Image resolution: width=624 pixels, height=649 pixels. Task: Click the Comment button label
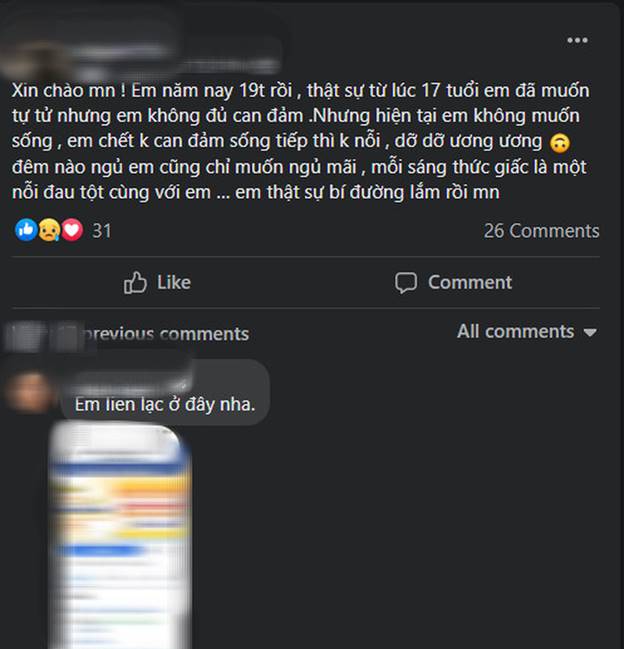point(470,282)
